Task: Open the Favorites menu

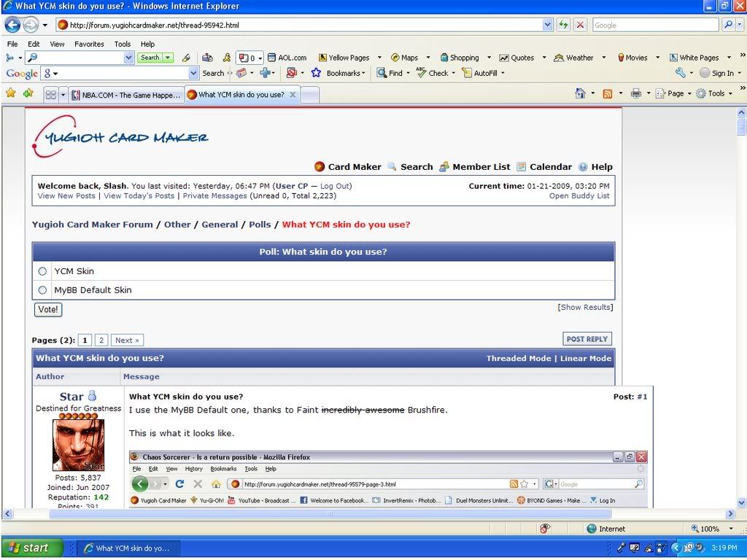Action: click(89, 44)
